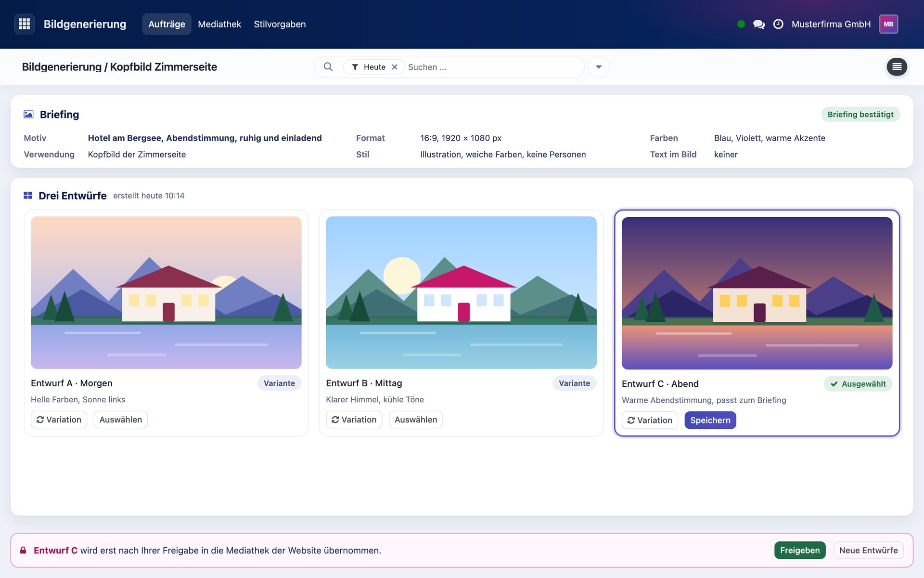Click Variante badge on Entwurf A
Screen dimensions: 924x578
click(x=279, y=383)
